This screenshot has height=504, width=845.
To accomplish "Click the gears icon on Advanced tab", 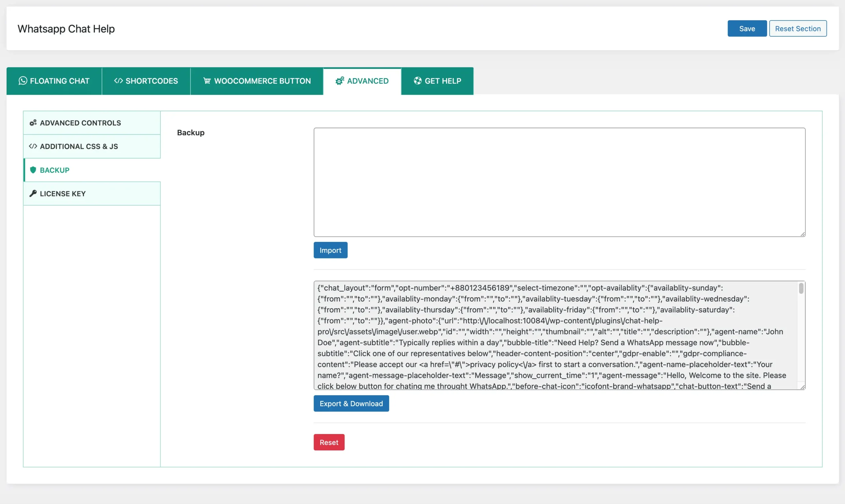I will point(340,81).
